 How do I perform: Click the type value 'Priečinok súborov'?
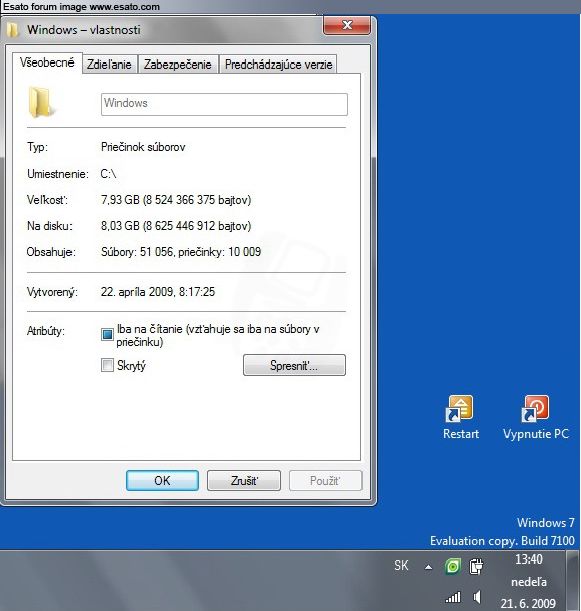pyautogui.click(x=143, y=147)
